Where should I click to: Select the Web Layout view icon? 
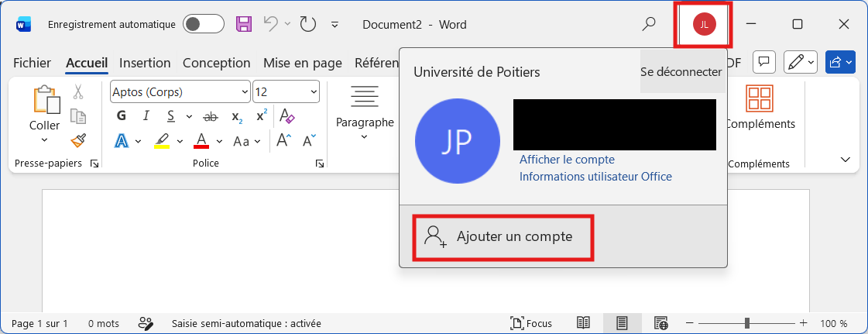coord(660,323)
